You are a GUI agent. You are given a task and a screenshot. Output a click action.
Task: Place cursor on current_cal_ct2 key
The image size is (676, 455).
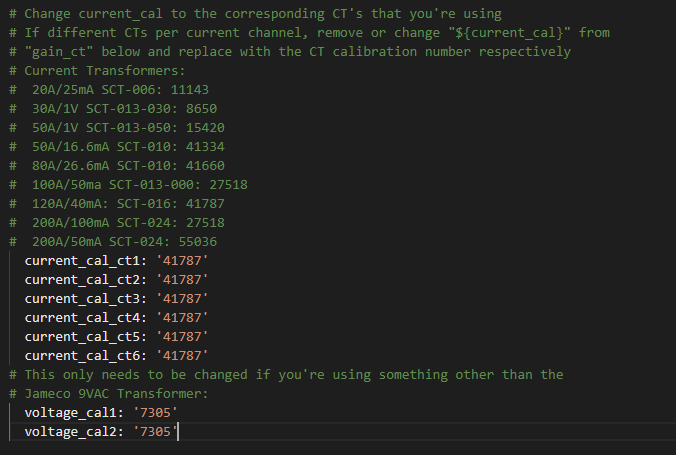[82, 280]
